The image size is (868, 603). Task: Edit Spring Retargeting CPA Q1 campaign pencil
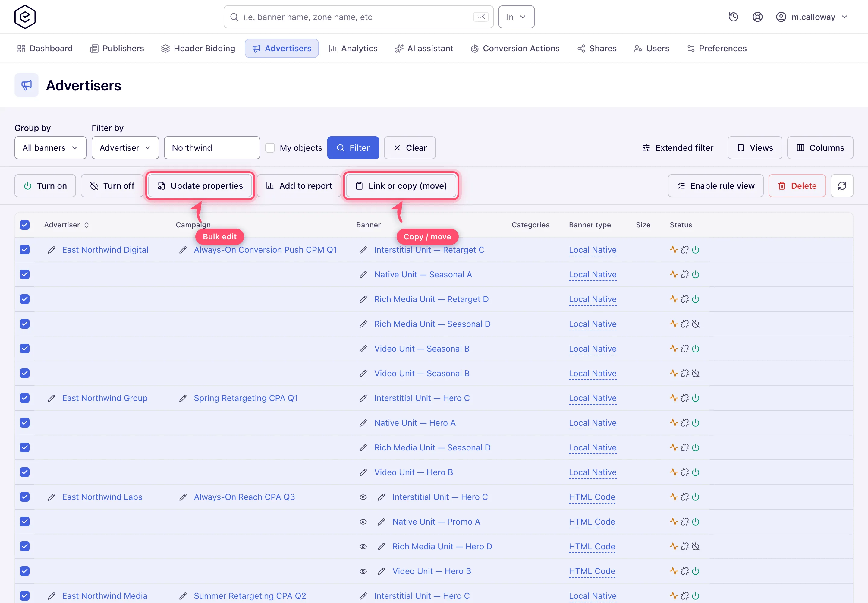pos(183,398)
